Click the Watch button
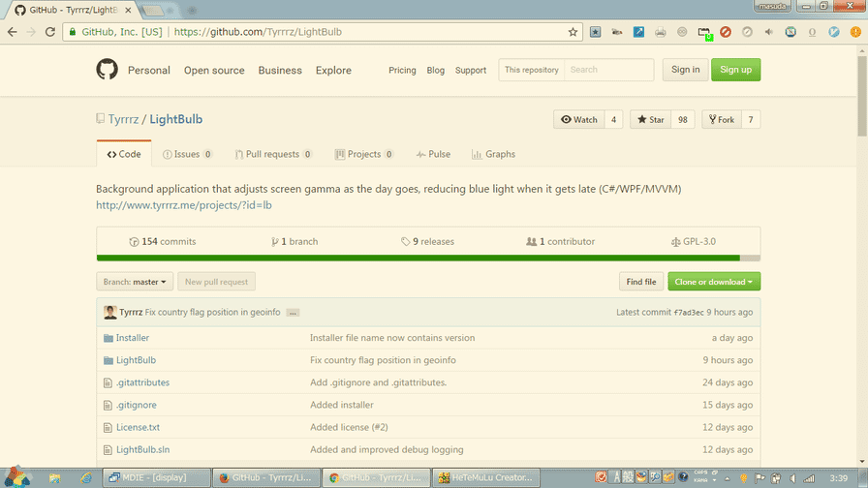This screenshot has height=488, width=868. (579, 119)
